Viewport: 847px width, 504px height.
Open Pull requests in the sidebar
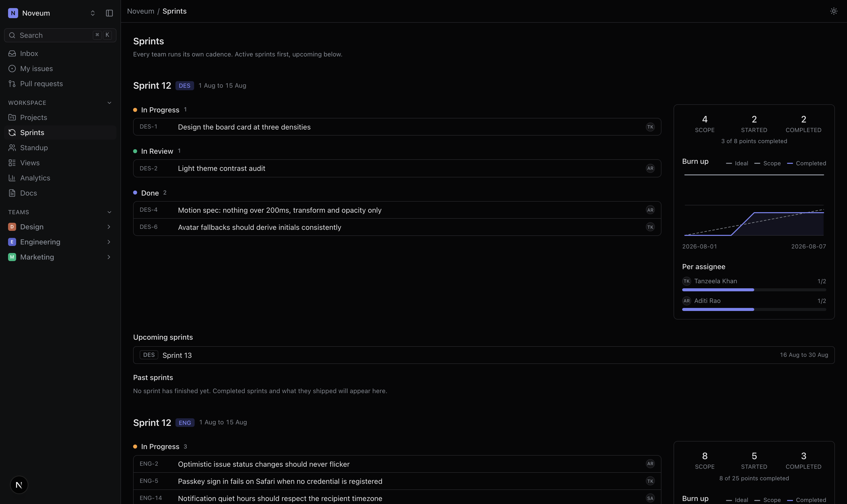click(60, 84)
